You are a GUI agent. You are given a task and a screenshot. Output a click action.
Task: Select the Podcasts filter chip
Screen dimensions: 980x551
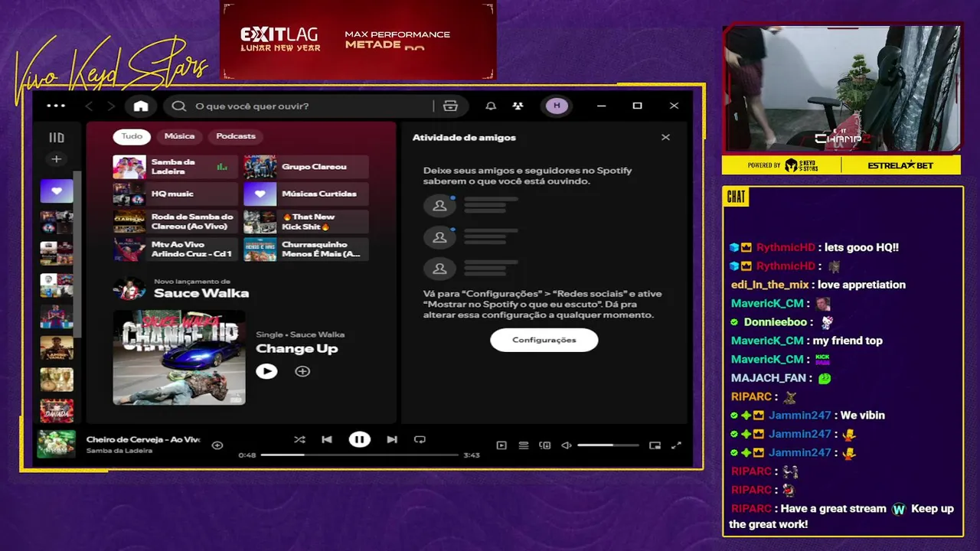point(236,136)
